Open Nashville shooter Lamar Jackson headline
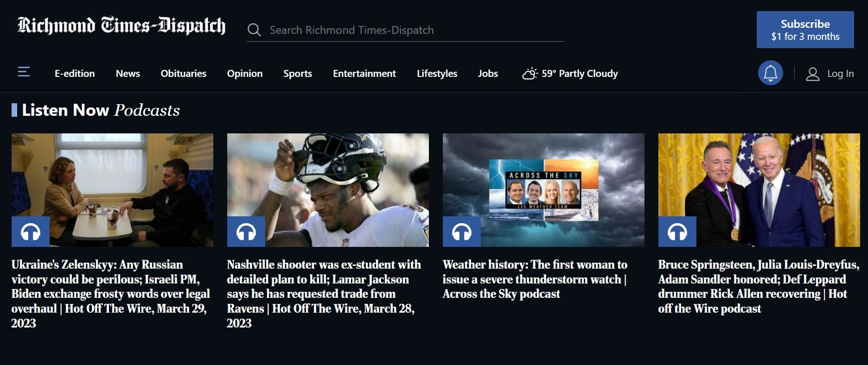 (x=324, y=294)
